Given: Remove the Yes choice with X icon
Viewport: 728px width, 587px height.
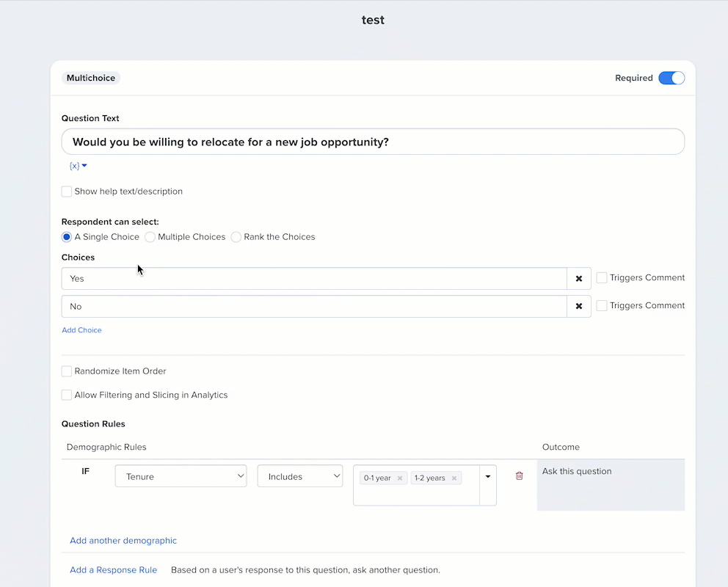Looking at the screenshot, I should pyautogui.click(x=578, y=279).
